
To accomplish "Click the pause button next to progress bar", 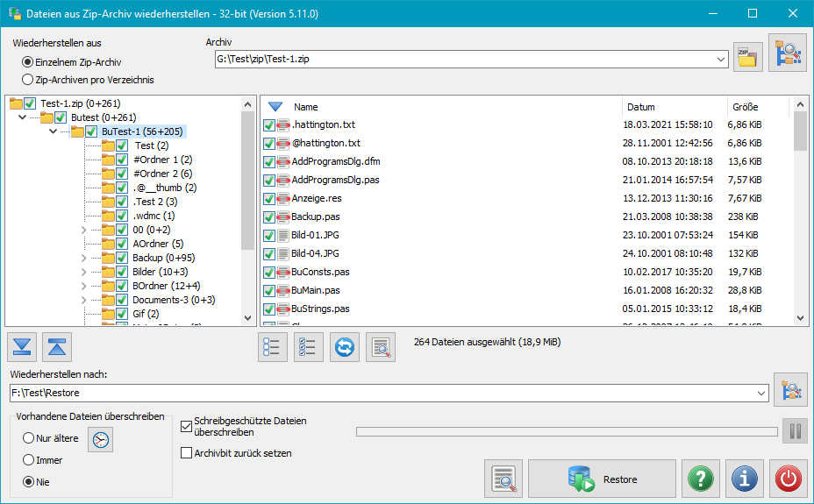I will point(796,431).
